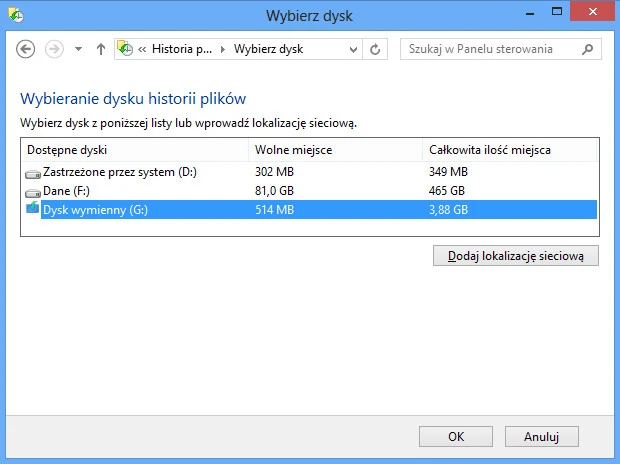Screen dimensions: 620x464
Task: Go up one level with up arrow
Action: [x=100, y=49]
